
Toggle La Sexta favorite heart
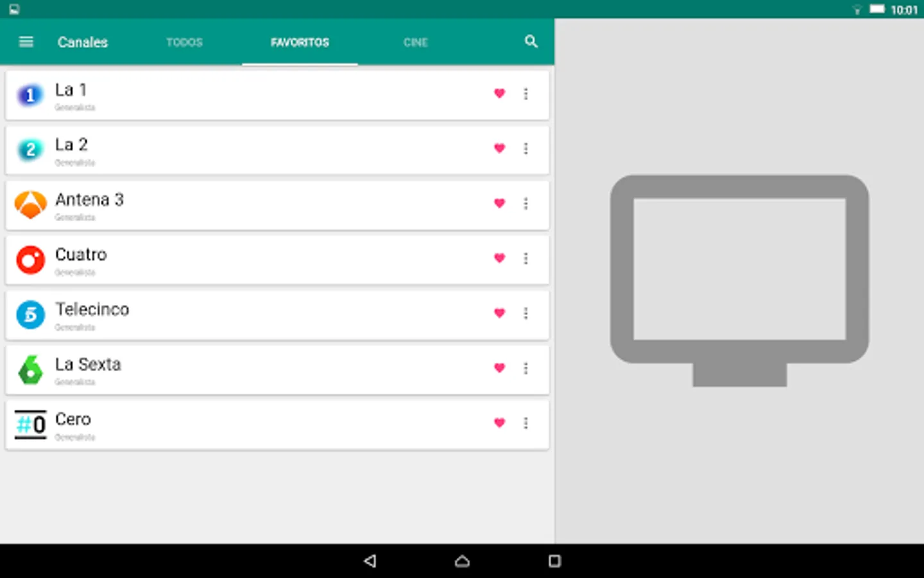499,368
